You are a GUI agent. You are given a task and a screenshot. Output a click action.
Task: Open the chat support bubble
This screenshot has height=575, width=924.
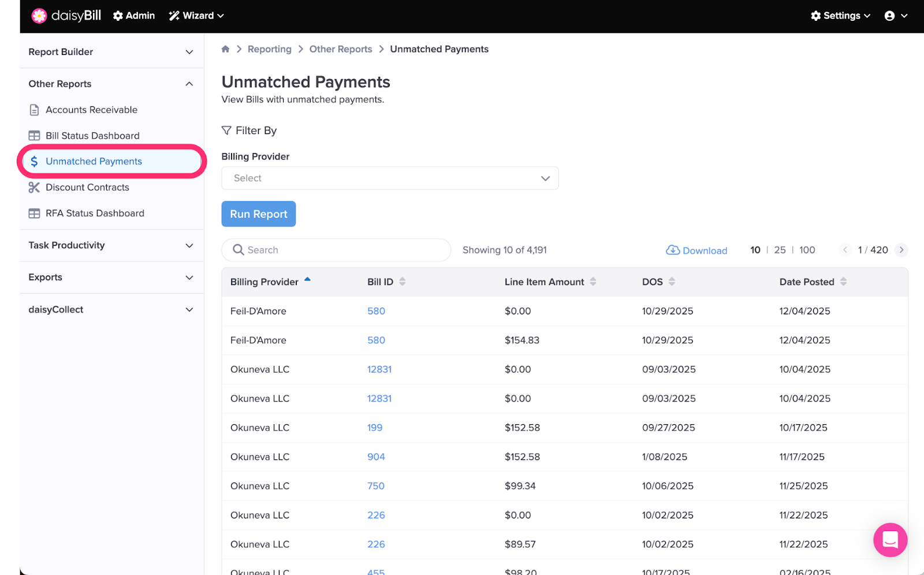[889, 540]
